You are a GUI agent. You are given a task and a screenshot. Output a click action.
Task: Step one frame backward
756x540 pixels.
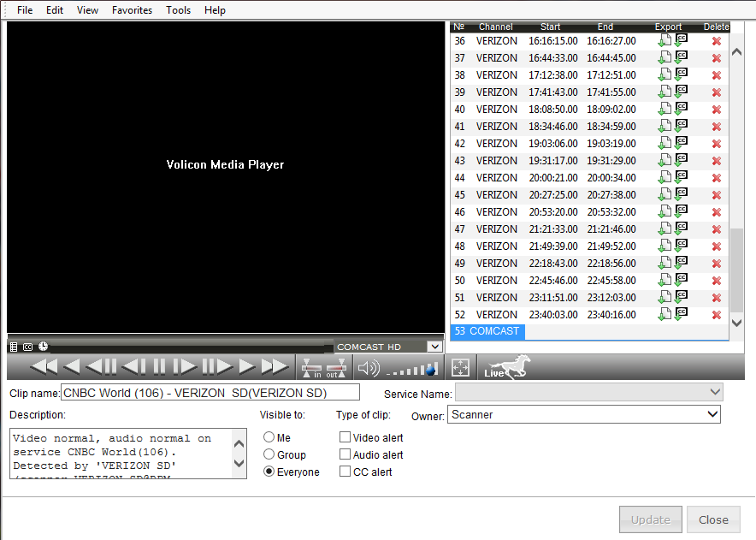point(133,367)
